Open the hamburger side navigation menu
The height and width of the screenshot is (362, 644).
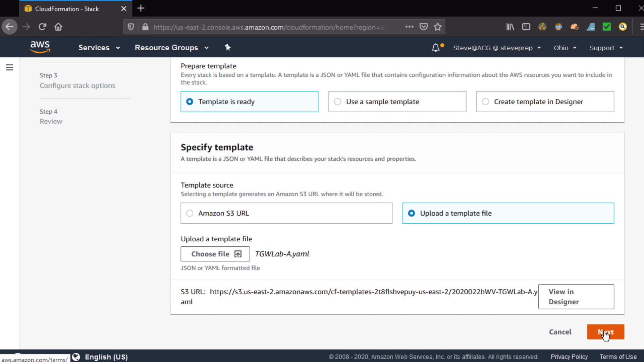coord(10,68)
